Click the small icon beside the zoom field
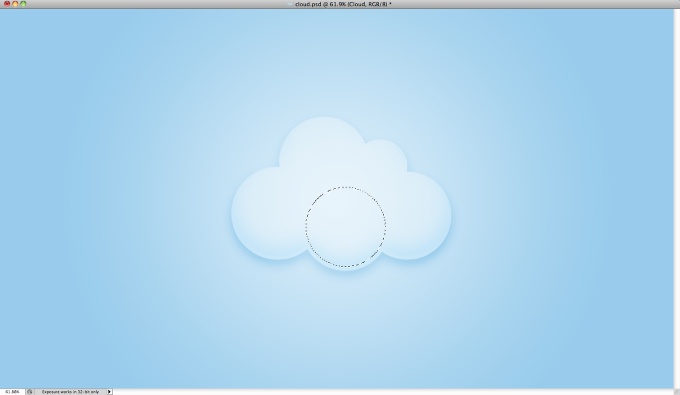 [x=29, y=392]
